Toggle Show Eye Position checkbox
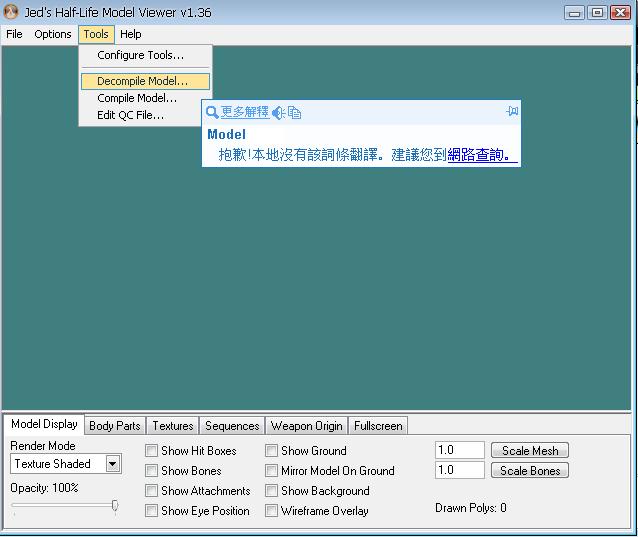Viewport: 638px width, 537px height. (151, 511)
